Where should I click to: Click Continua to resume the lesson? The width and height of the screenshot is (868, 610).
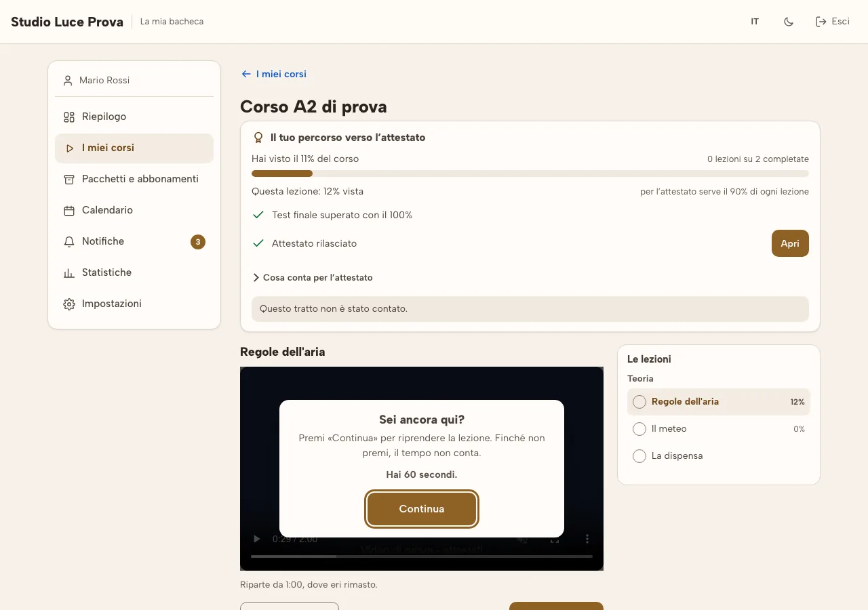pos(422,509)
